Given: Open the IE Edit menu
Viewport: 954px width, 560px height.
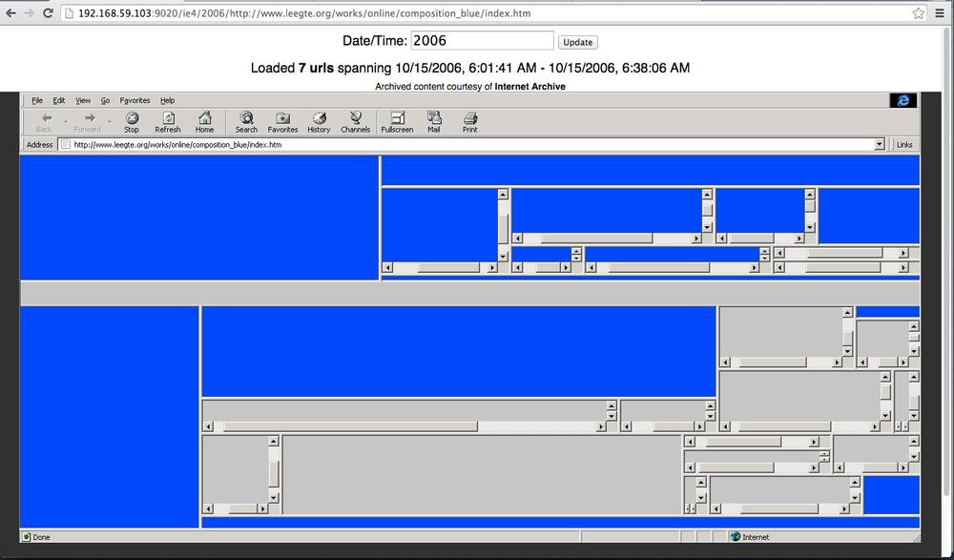Looking at the screenshot, I should 58,100.
